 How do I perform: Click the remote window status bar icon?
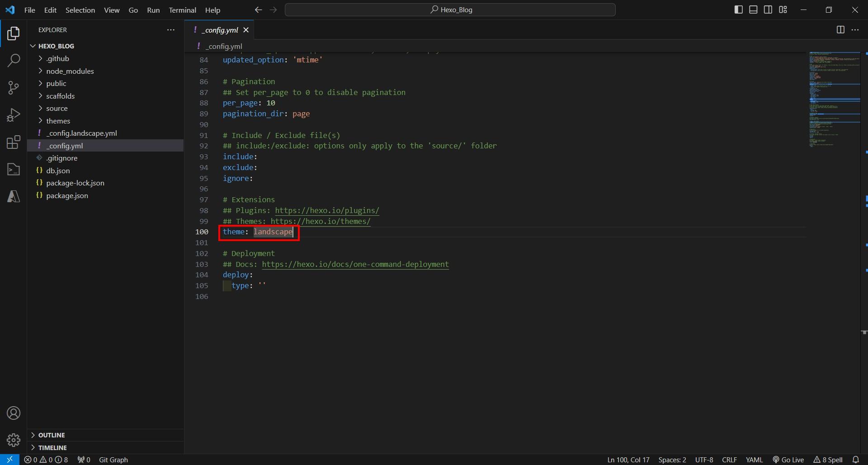click(9, 460)
